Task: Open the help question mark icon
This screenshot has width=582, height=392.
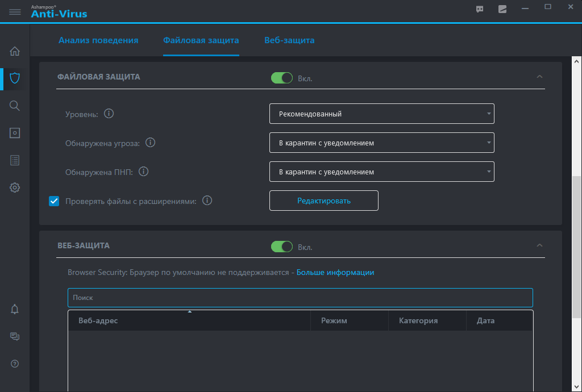Action: coord(15,364)
